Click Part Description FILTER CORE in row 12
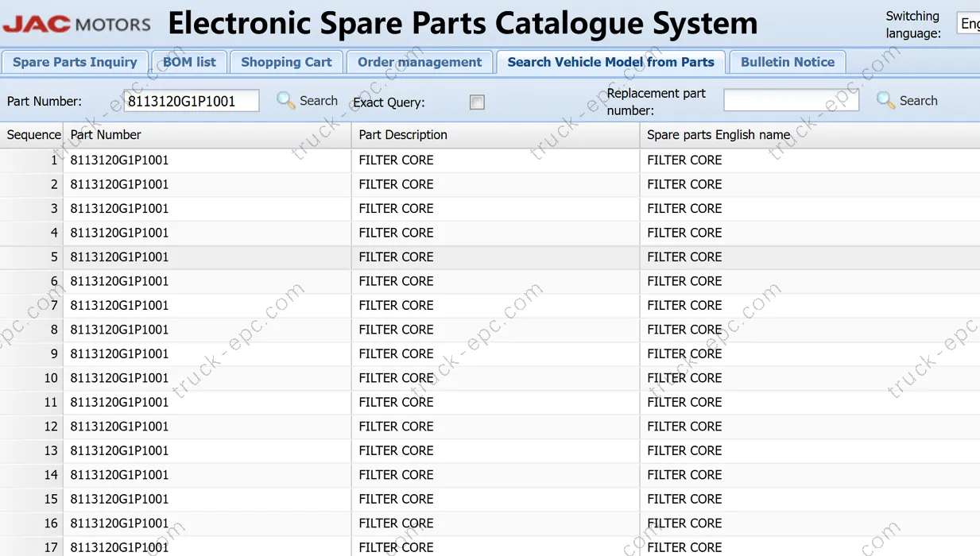This screenshot has width=980, height=556. point(396,427)
